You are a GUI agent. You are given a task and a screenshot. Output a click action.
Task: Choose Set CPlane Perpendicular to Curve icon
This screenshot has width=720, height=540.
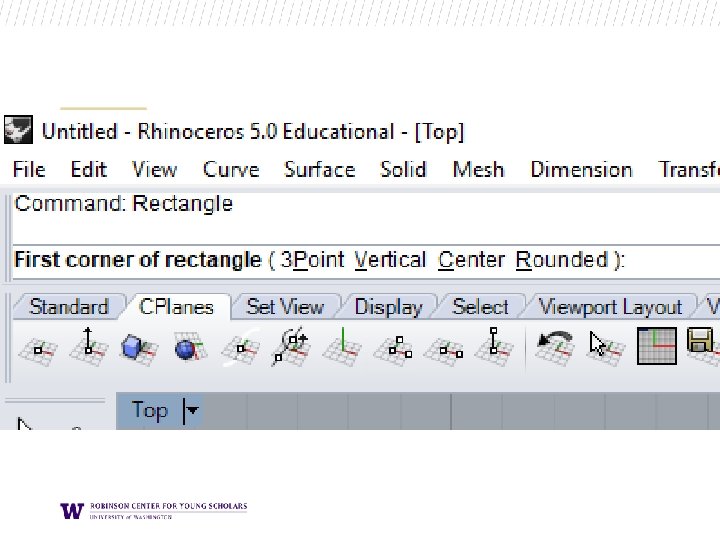pos(240,348)
